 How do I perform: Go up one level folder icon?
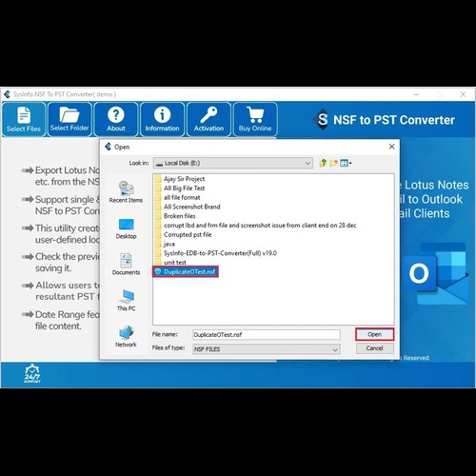323,163
